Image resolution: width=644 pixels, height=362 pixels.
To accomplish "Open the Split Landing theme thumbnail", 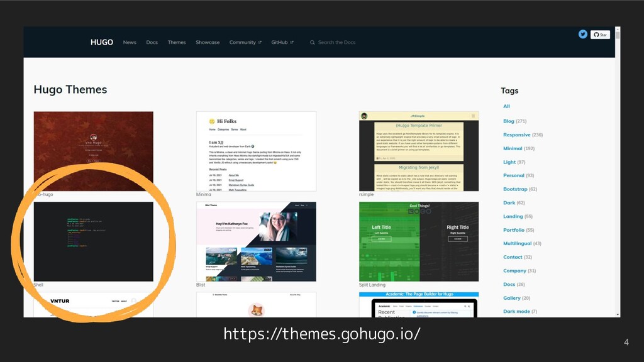I will point(419,241).
